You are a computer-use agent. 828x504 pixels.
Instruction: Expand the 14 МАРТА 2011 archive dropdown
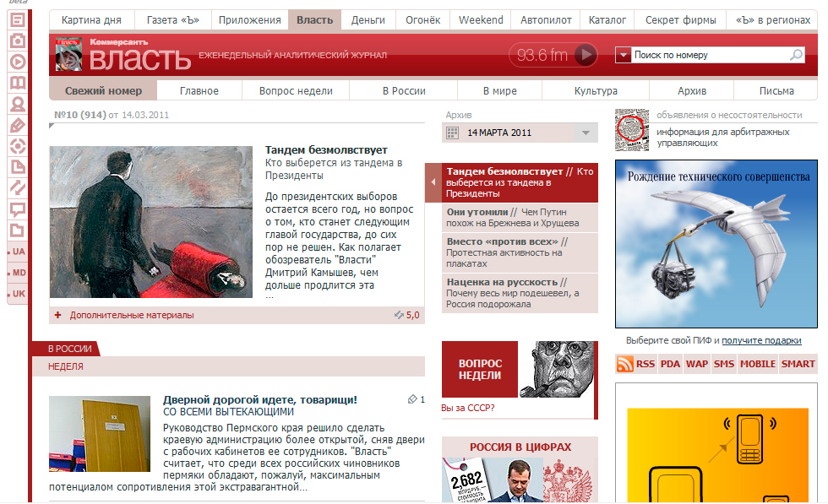pyautogui.click(x=586, y=133)
